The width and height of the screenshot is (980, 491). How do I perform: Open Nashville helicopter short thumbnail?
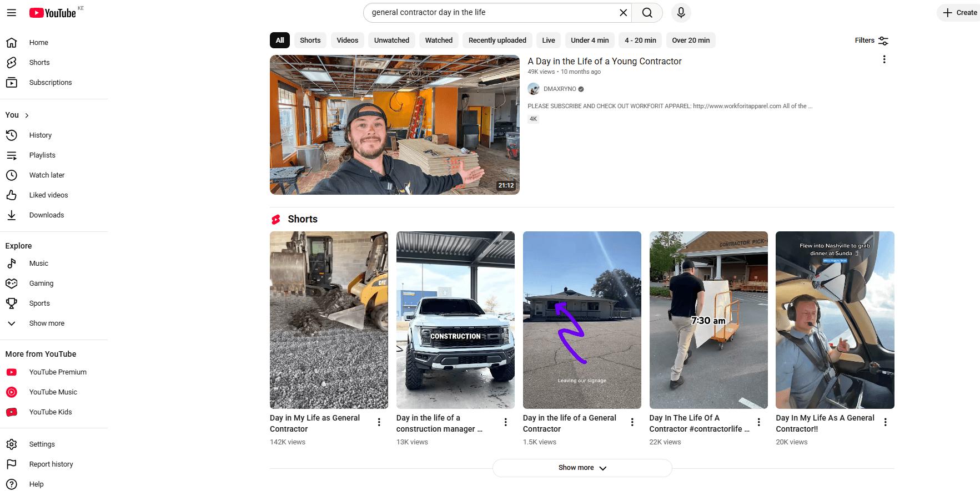tap(835, 320)
